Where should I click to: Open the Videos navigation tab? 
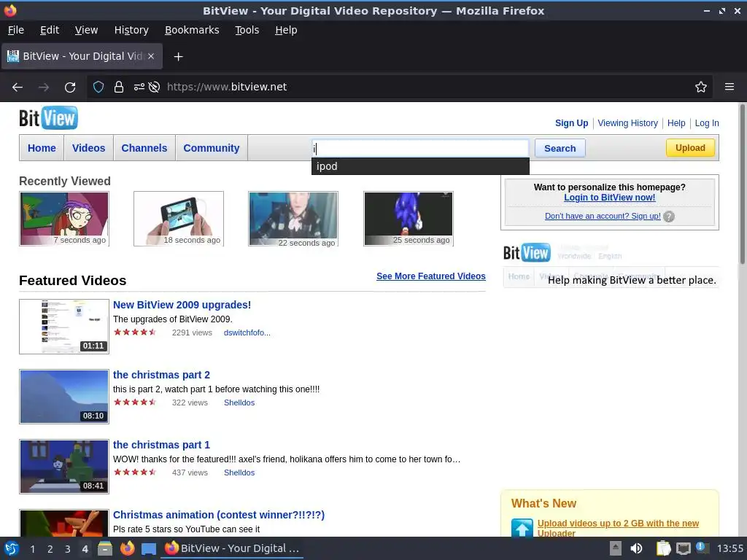[x=88, y=148]
